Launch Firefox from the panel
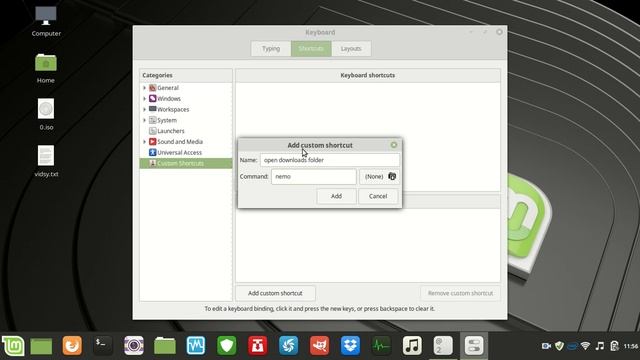This screenshot has width=640, height=360. 72,346
